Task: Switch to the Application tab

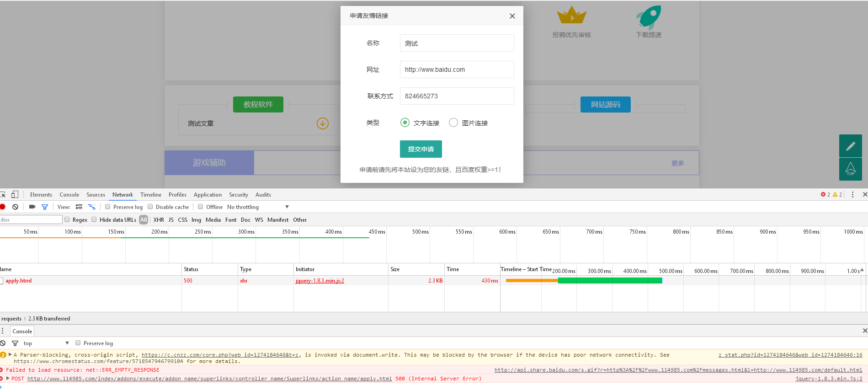Action: (208, 195)
